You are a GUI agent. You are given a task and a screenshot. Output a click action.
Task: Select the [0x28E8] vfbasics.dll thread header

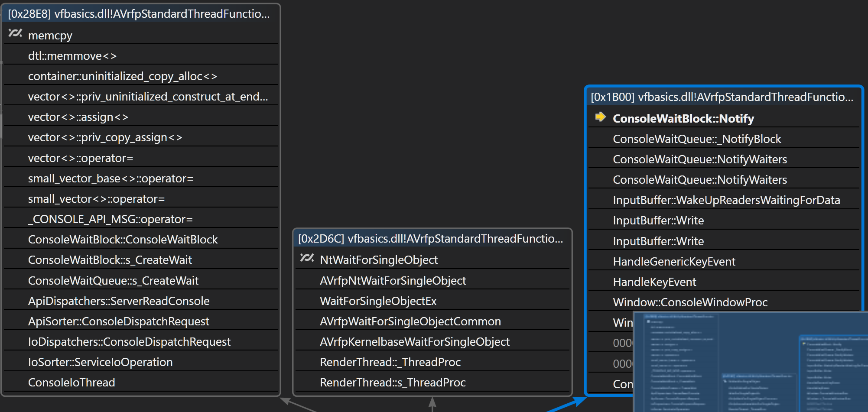click(x=141, y=14)
